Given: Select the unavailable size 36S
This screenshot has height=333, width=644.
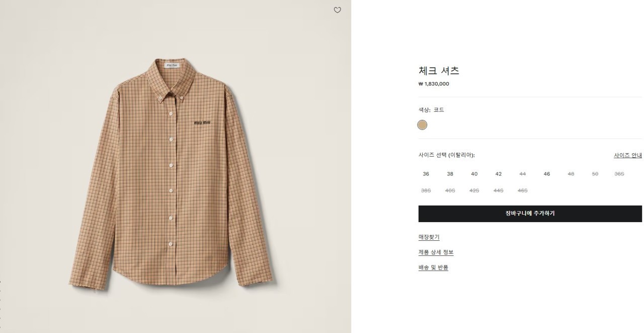Looking at the screenshot, I should click(x=619, y=174).
